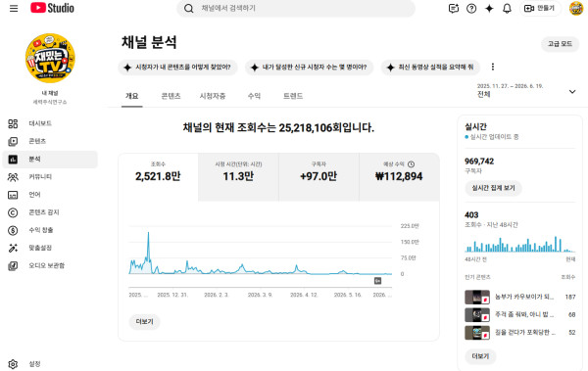Open 언어 subtitles in sidebar
Image resolution: width=588 pixels, height=371 pixels.
coord(50,195)
